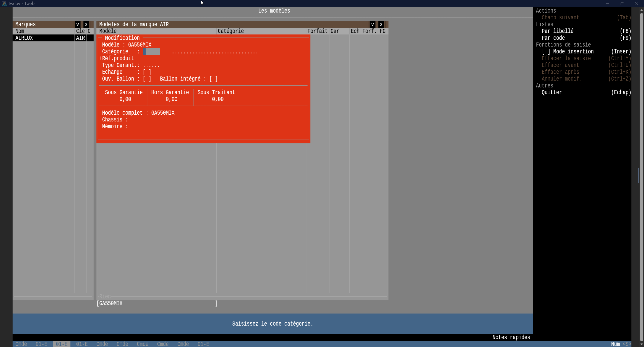Click the Catégorie code input field

(x=151, y=52)
